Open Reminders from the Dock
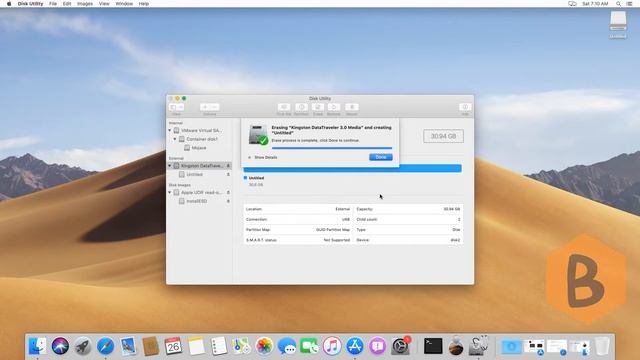Image resolution: width=640 pixels, height=360 pixels. pyautogui.click(x=219, y=346)
